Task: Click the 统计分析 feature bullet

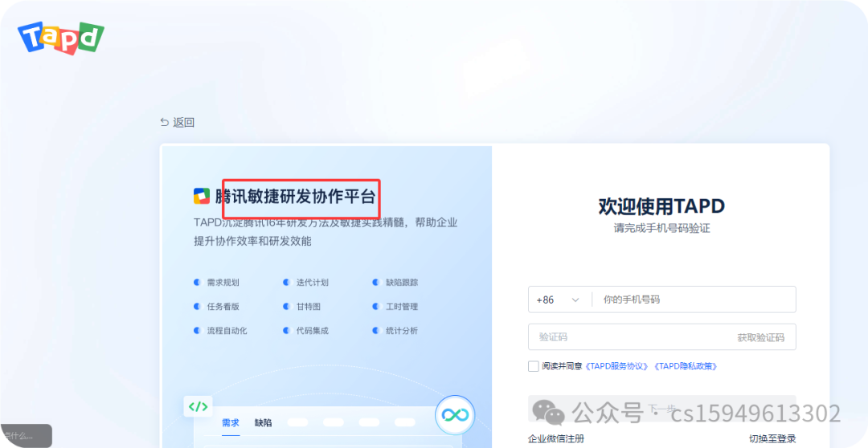Action: point(395,331)
